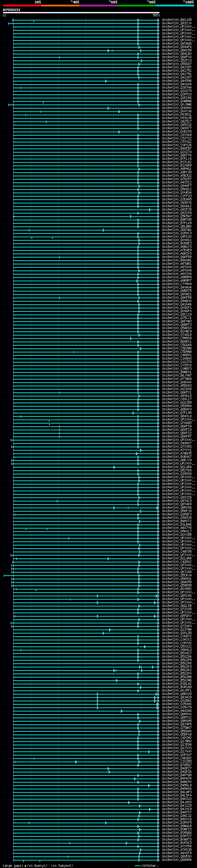Click the UniRef100_Q41752 label
Image resolution: width=197 pixels, height=868 pixels.
(x=177, y=71)
